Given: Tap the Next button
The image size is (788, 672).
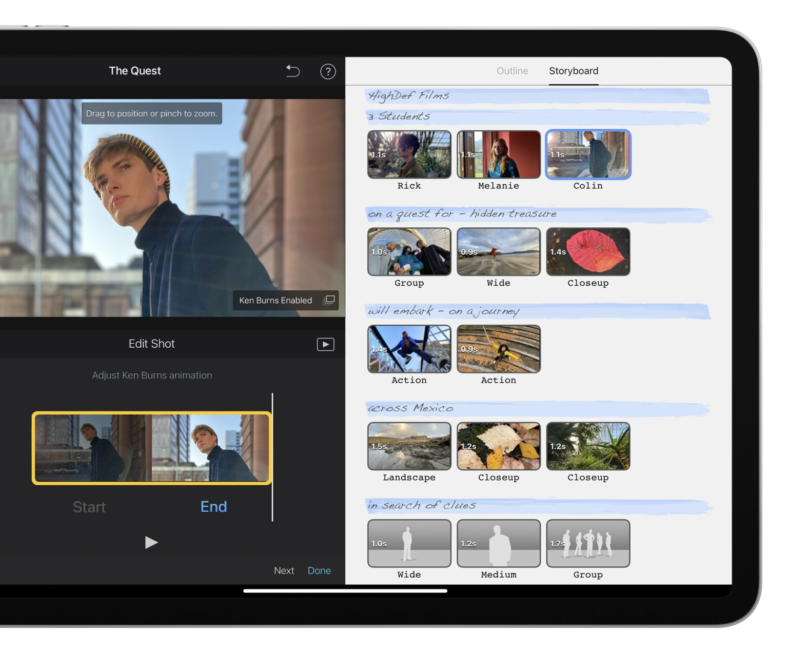Looking at the screenshot, I should click(284, 570).
